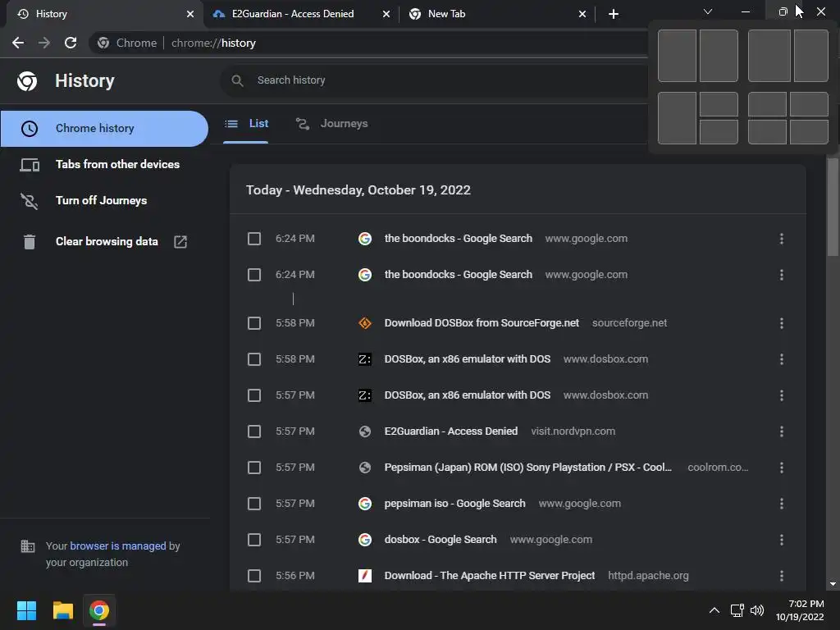The width and height of the screenshot is (840, 630).
Task: Open more actions for first boondocks entry
Action: click(x=782, y=239)
